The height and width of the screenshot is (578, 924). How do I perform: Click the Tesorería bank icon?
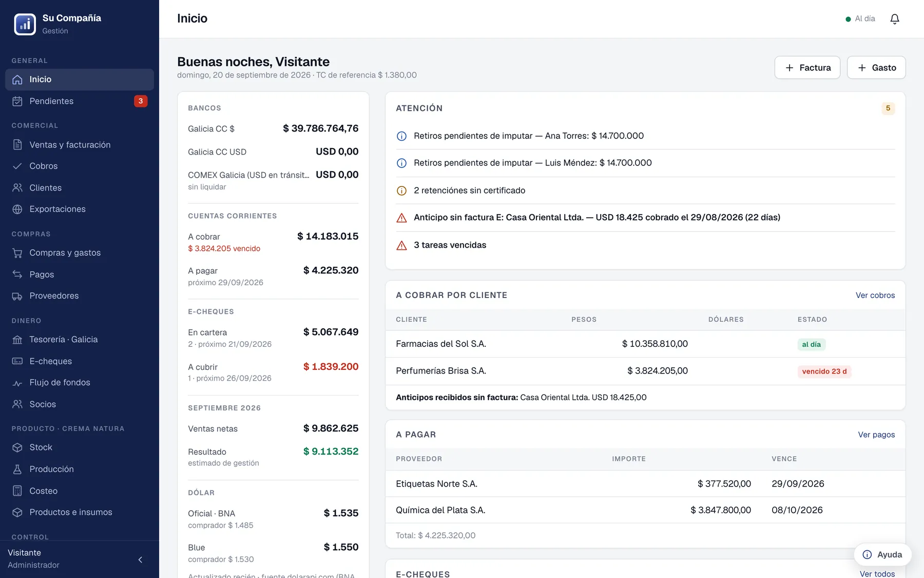(17, 340)
